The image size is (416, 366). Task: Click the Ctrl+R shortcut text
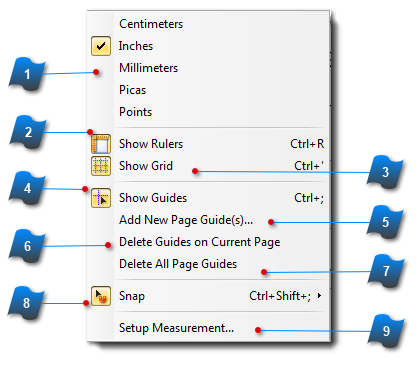[307, 144]
